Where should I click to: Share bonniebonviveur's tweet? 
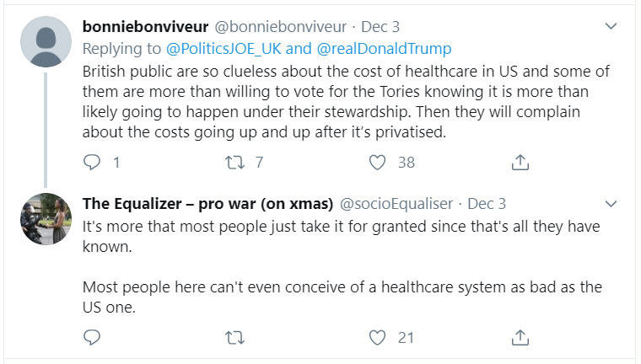tap(521, 162)
